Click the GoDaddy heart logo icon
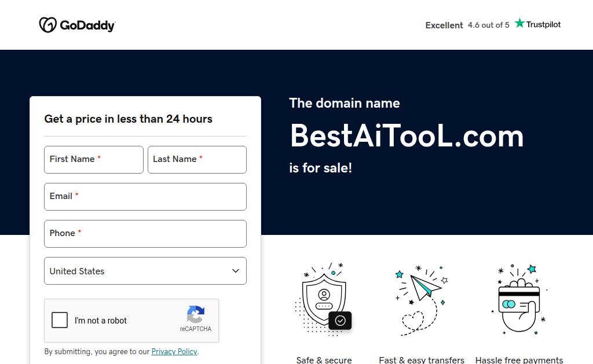Screen dimensions: 593x364 pyautogui.click(x=48, y=25)
